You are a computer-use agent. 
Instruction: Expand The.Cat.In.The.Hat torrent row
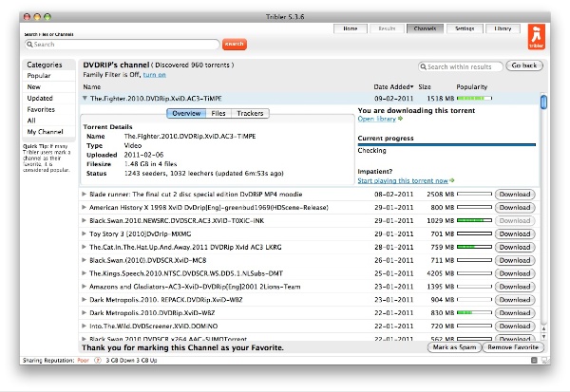(84, 247)
